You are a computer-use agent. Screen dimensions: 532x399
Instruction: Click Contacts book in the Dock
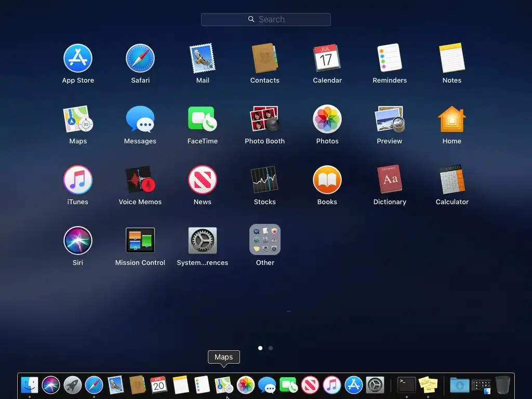[137, 385]
